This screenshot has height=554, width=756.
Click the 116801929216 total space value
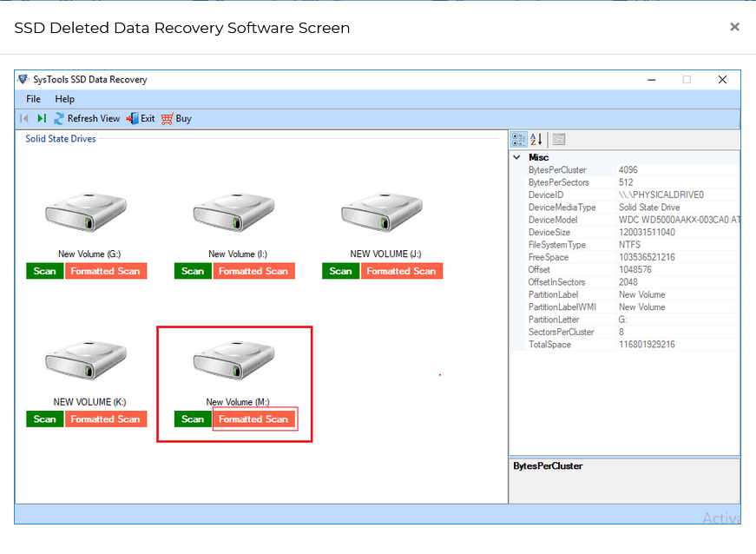[647, 344]
